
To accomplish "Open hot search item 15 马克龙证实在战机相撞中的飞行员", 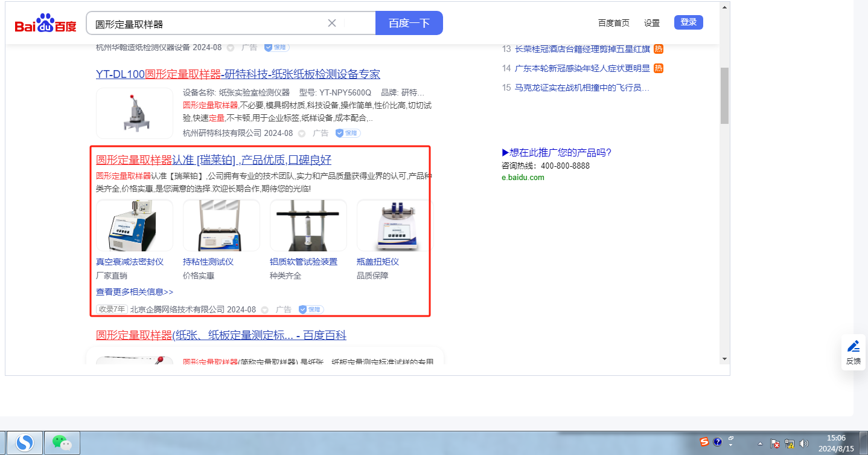I will pos(583,88).
